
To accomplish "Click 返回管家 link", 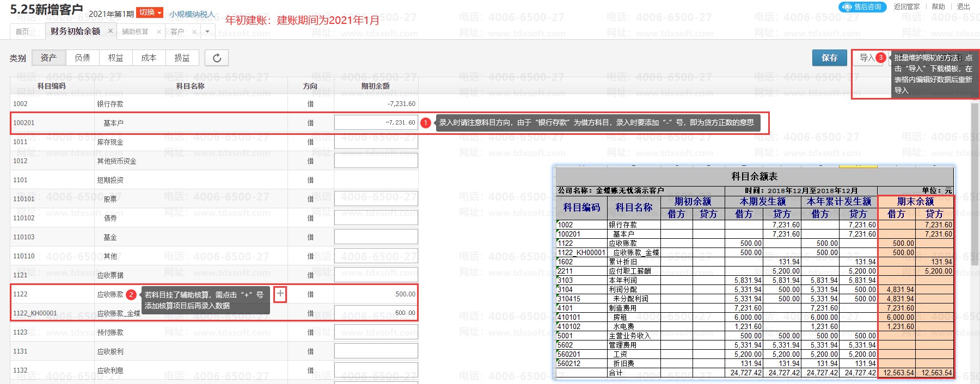I will click(906, 7).
